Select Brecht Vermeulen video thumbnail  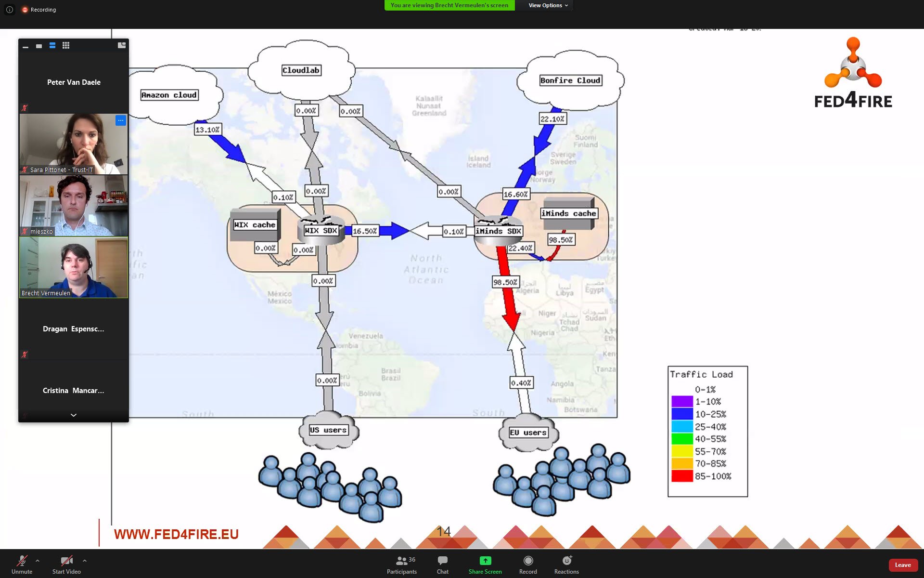pyautogui.click(x=74, y=267)
